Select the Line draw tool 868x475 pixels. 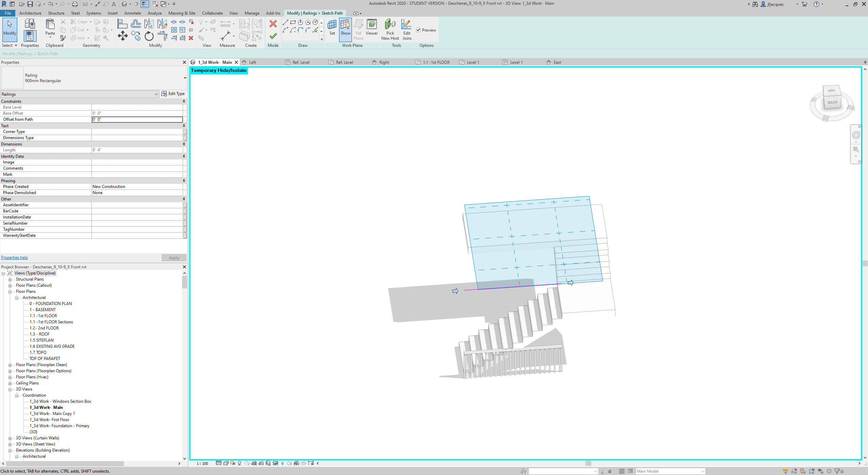point(285,22)
